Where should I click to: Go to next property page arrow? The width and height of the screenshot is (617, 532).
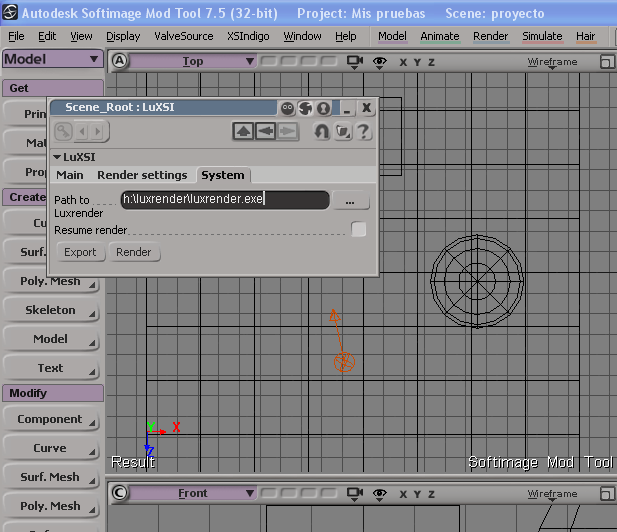point(98,131)
